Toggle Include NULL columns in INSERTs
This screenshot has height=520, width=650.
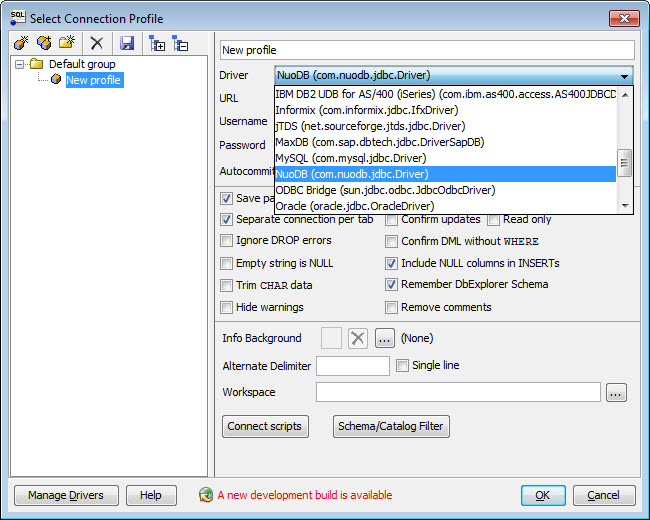tap(391, 263)
